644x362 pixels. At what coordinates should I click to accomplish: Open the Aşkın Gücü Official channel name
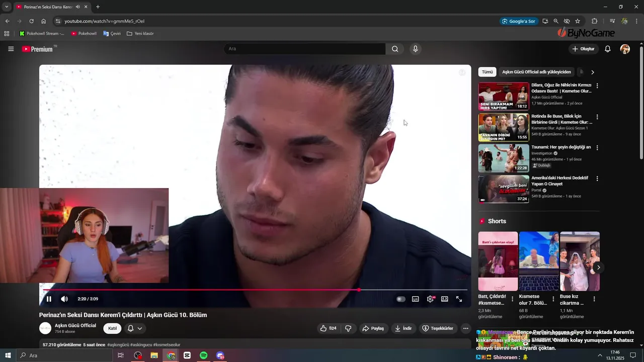coord(75,325)
